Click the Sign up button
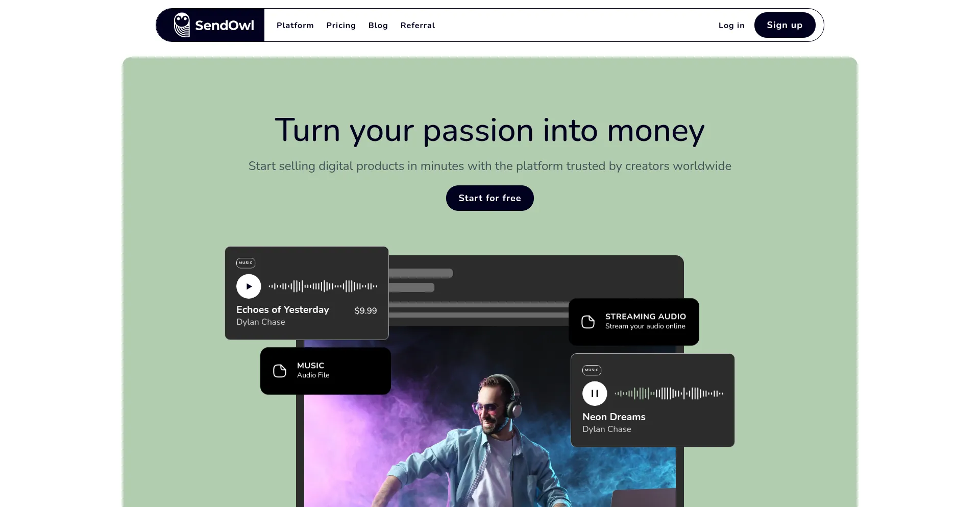This screenshot has height=507, width=980. (785, 25)
